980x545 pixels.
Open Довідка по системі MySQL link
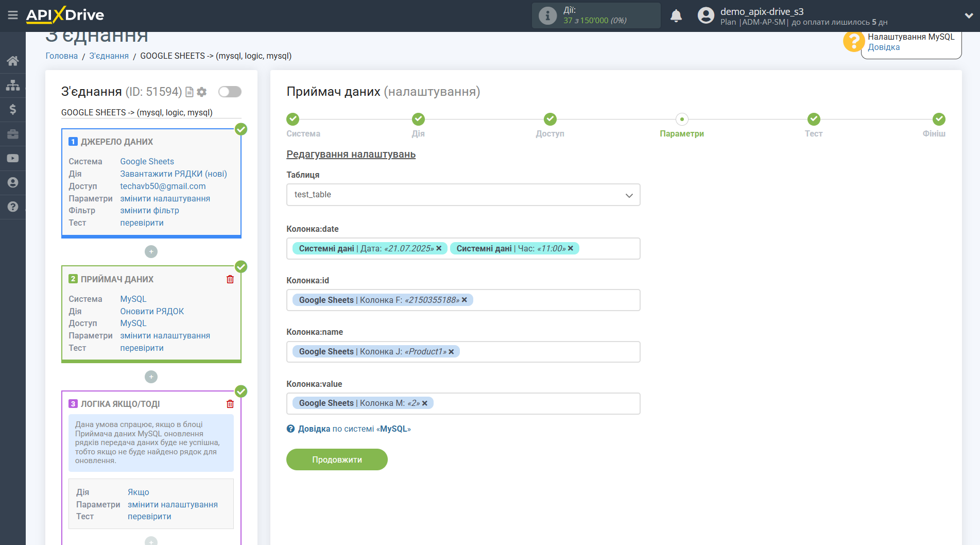click(x=354, y=429)
